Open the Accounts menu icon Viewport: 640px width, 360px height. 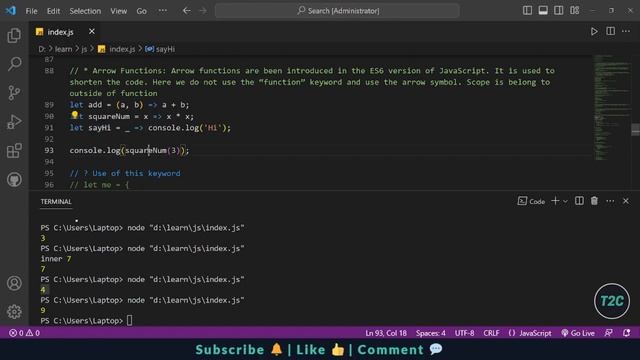tap(14, 283)
